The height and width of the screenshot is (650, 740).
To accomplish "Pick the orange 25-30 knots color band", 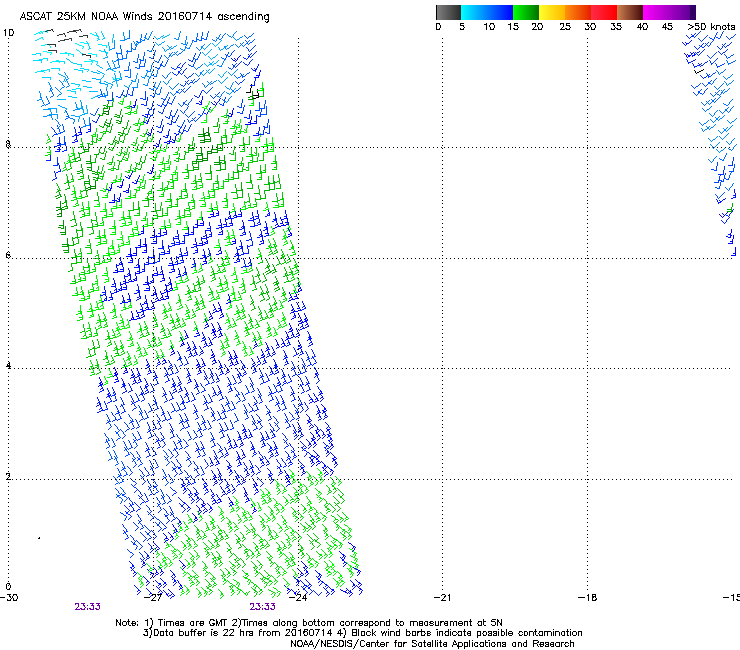I will click(x=578, y=12).
